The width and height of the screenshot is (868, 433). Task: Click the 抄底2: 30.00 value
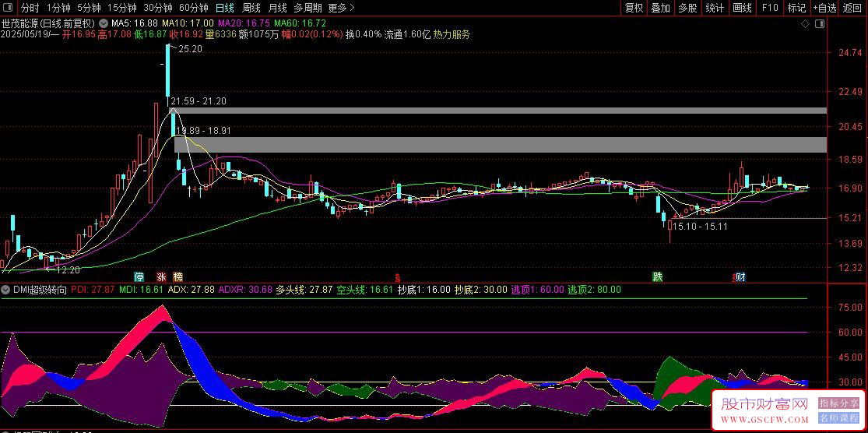coord(480,289)
